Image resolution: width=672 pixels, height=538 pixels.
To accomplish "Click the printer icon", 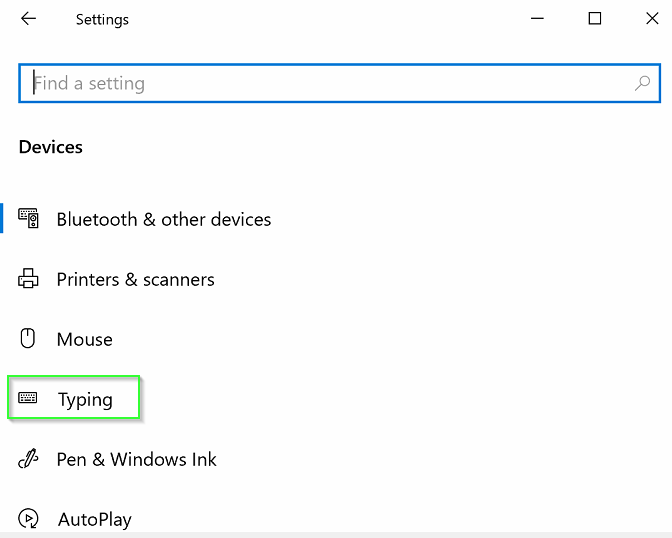I will point(28,279).
